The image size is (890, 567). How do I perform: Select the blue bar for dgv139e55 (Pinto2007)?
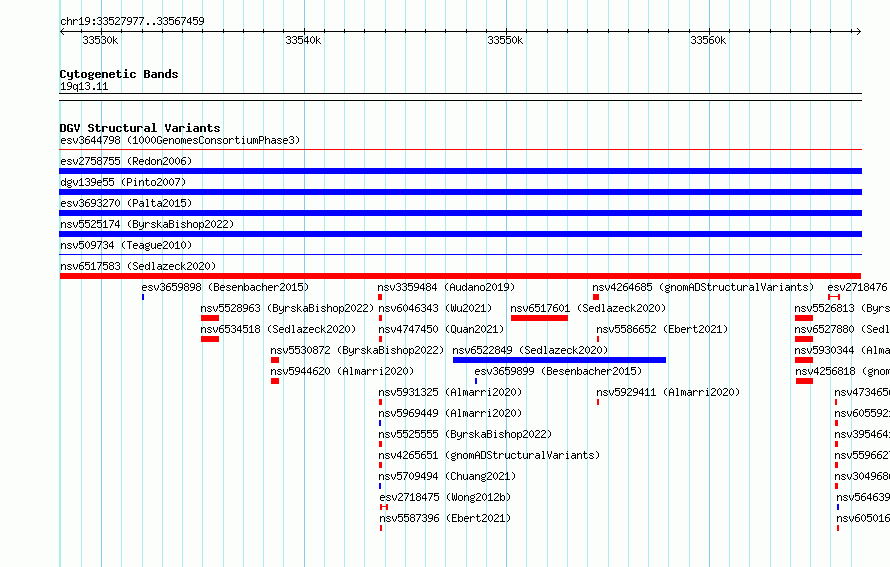[x=460, y=192]
